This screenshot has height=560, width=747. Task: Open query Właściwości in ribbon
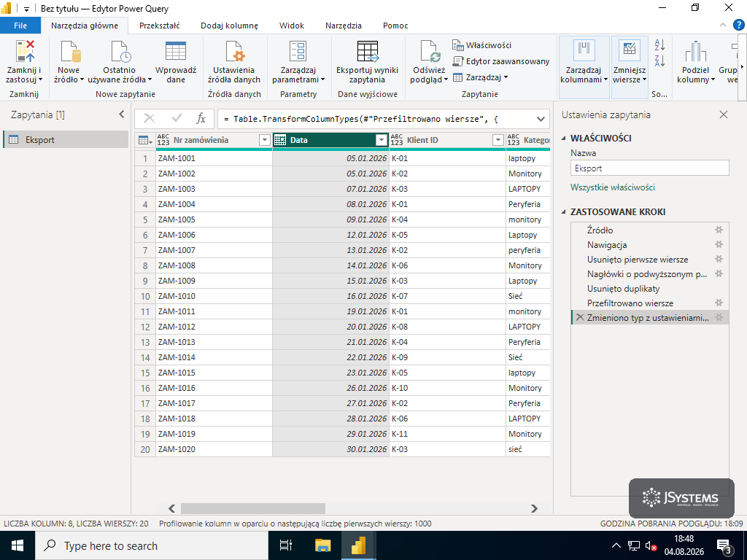(481, 45)
